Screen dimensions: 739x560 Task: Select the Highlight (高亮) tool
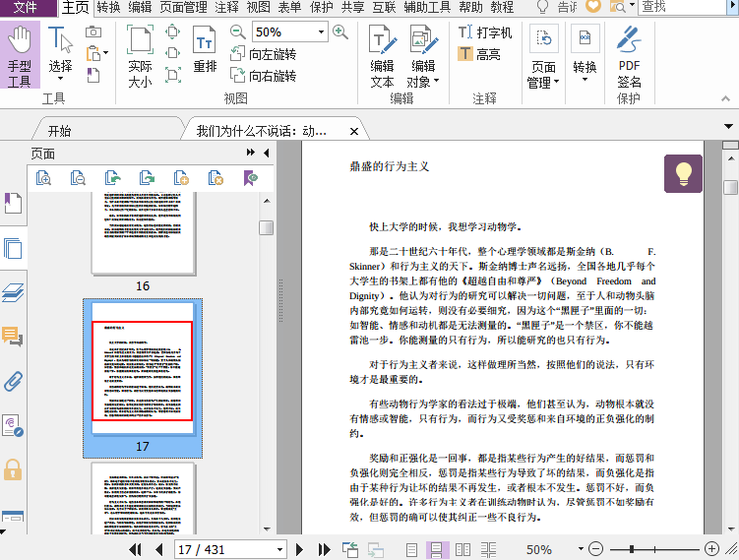tap(479, 54)
